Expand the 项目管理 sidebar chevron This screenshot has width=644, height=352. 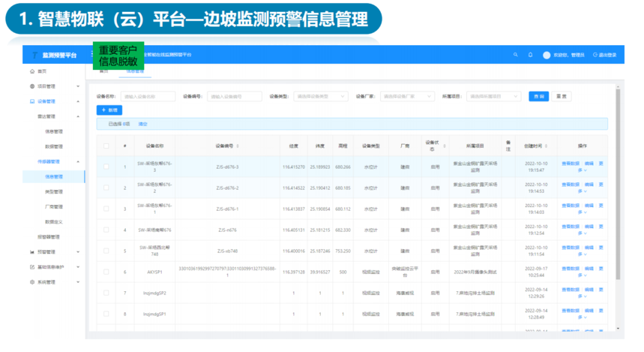[78, 86]
